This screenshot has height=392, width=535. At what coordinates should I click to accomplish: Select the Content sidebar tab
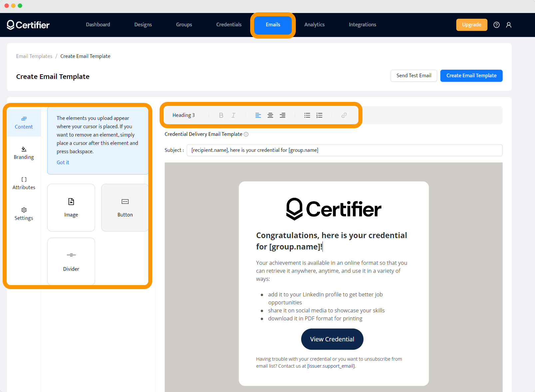[24, 123]
